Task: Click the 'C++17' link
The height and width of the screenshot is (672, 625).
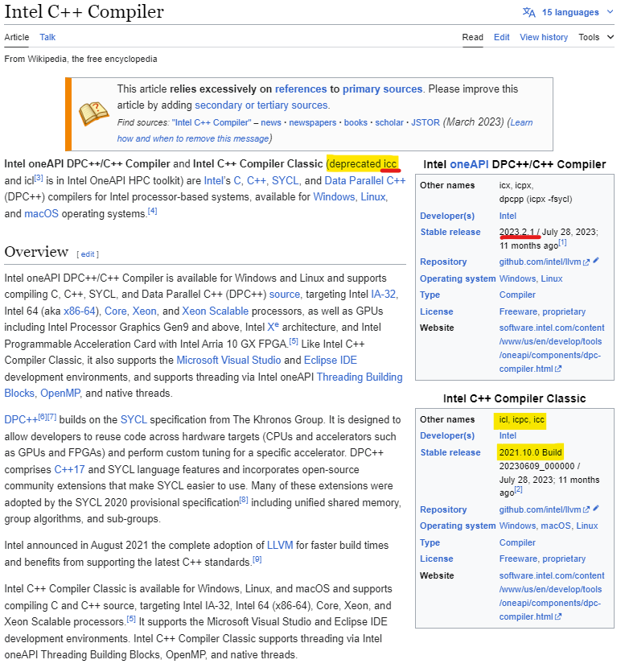Action: [69, 470]
